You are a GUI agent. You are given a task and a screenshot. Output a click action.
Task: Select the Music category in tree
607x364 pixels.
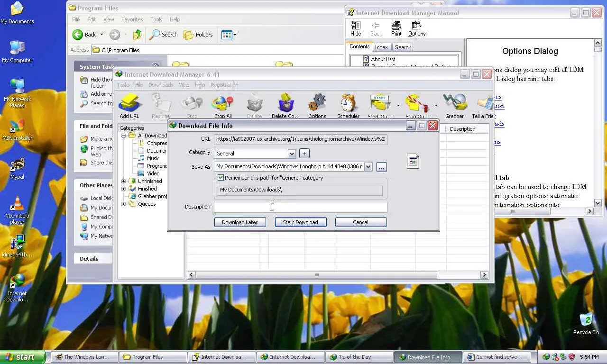pyautogui.click(x=153, y=158)
